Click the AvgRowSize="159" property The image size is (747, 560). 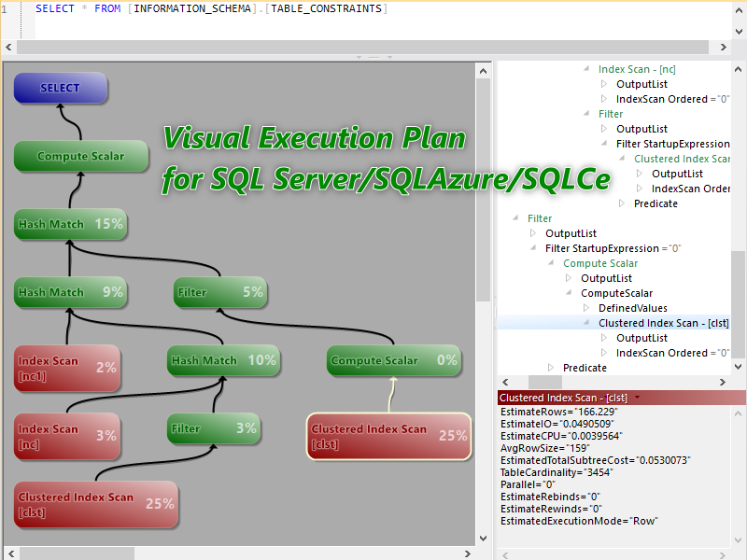(545, 448)
